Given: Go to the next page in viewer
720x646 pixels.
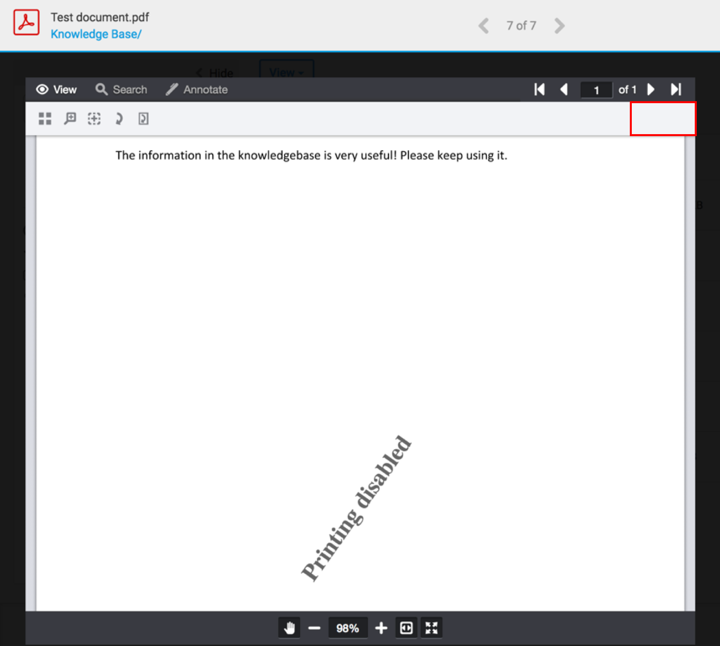Looking at the screenshot, I should pyautogui.click(x=651, y=90).
